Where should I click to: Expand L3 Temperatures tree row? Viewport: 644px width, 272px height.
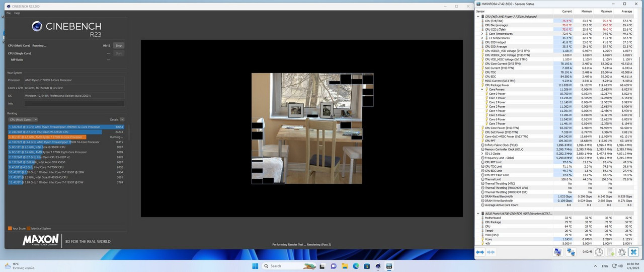click(x=482, y=38)
